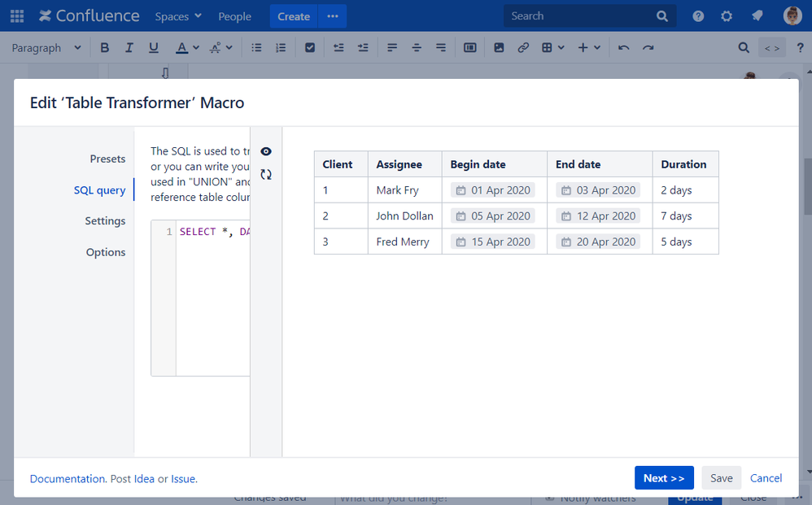Screen dimensions: 812x505
Task: Click the redo arrow
Action: pos(648,48)
